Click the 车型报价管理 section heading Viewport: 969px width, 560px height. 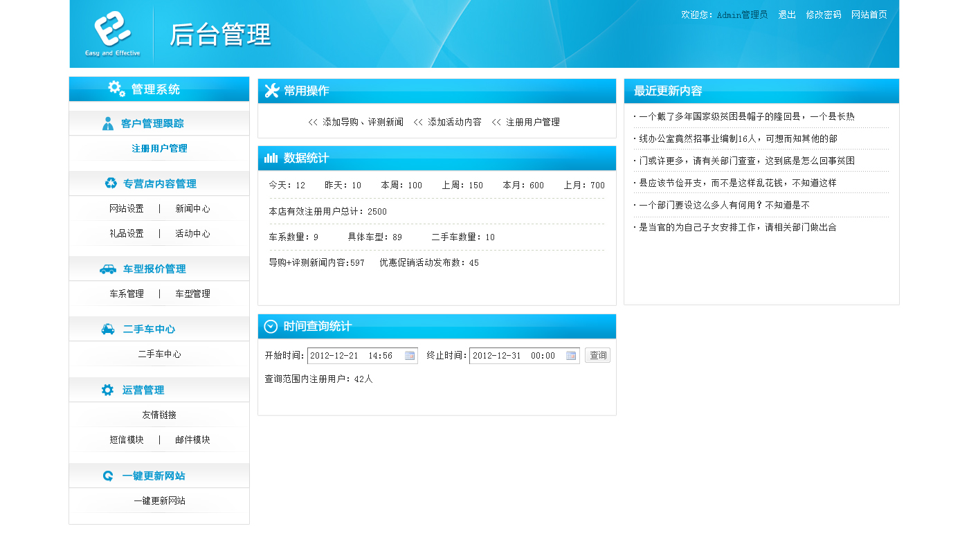[154, 269]
